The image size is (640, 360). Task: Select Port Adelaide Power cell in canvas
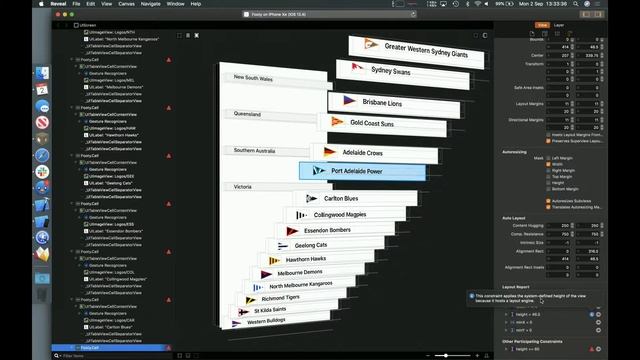click(362, 171)
